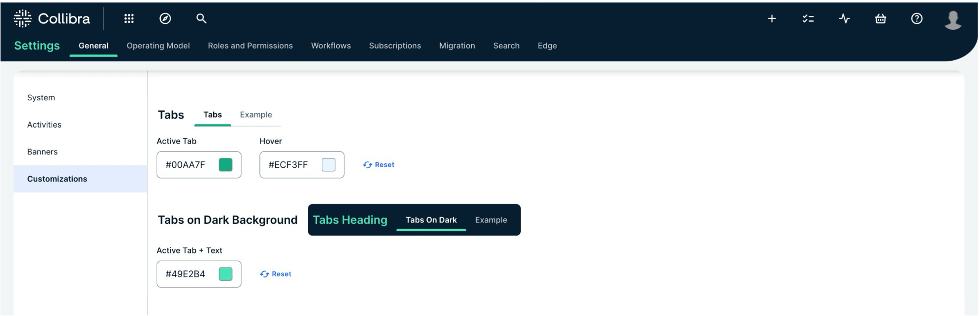Screen dimensions: 980x316
Task: Click the search magnifier icon
Action: (201, 18)
